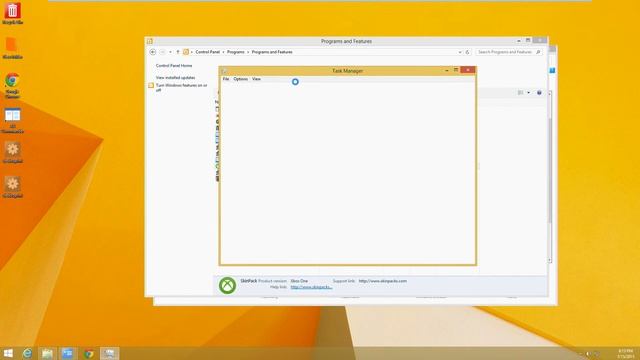Open Chrome from the taskbar

point(89,353)
